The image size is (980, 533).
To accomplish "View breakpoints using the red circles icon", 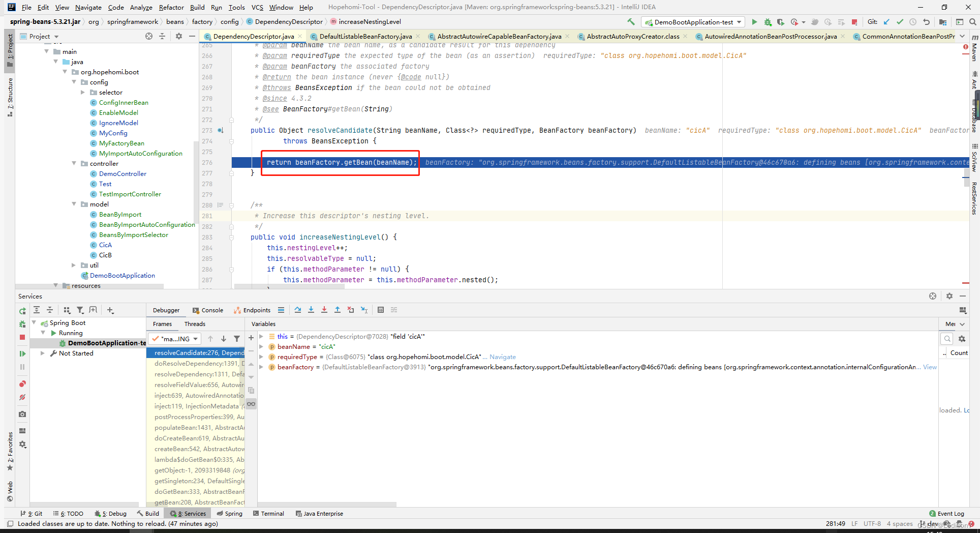I will tap(22, 384).
